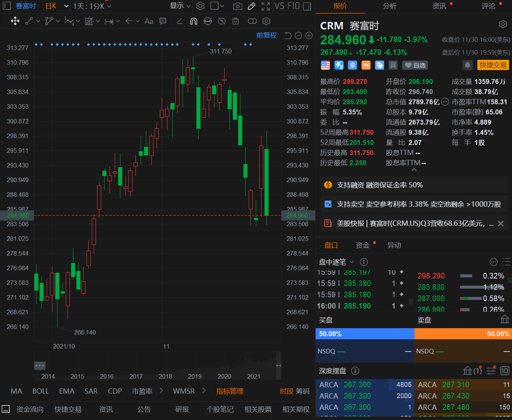The image size is (512, 420).
Task: Click the overlapping circles compare icon
Action: tap(252, 21)
